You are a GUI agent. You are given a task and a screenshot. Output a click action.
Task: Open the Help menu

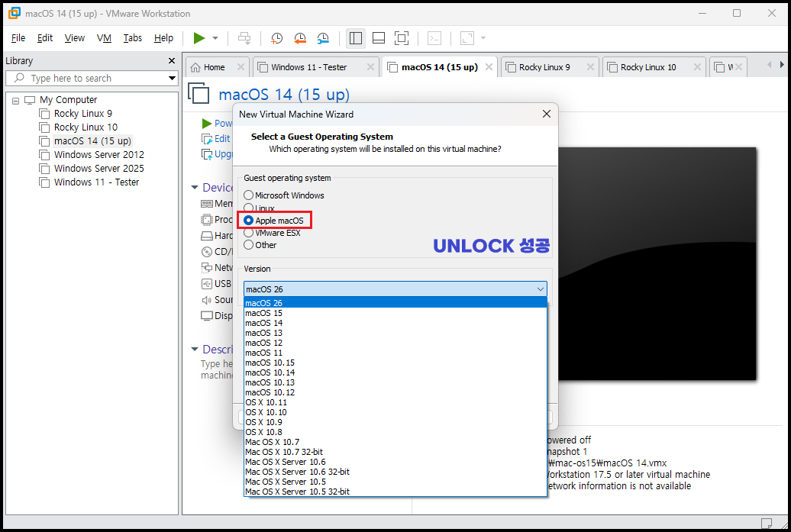[x=163, y=38]
